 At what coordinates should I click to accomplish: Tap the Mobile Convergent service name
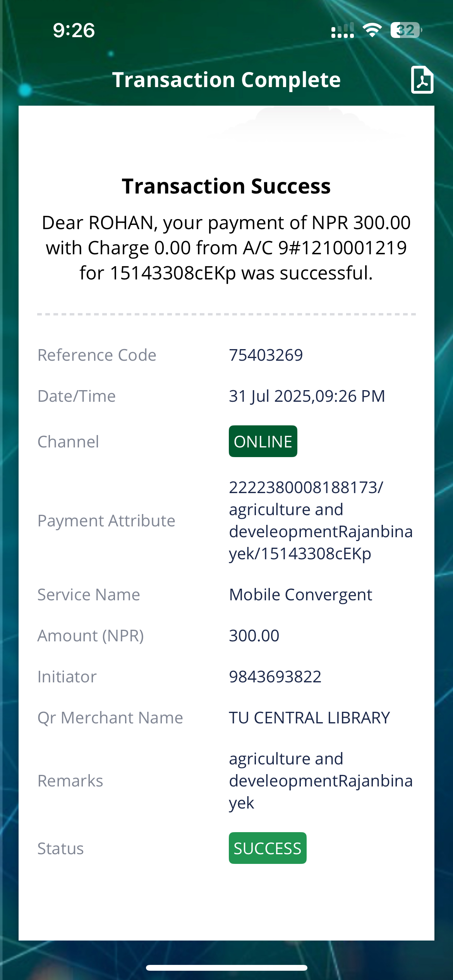coord(300,595)
